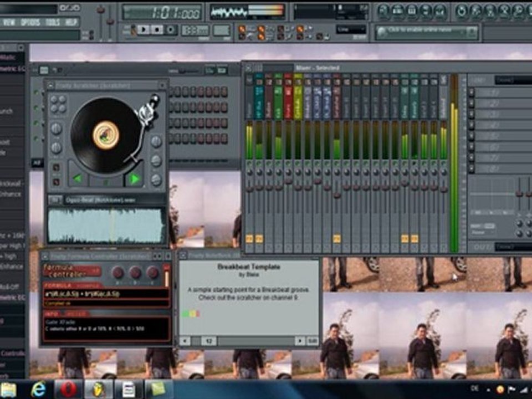Open the Scratcher window options arrow
Screen dimensions: 532x399
(50, 85)
